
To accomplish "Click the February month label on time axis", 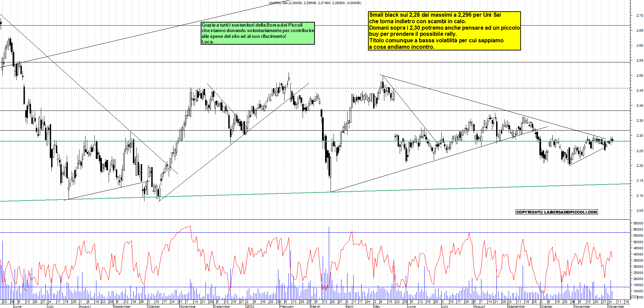I will (287, 306).
